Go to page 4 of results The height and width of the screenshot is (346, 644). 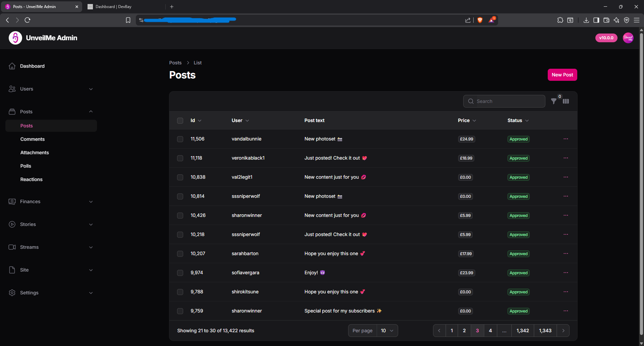click(x=490, y=331)
